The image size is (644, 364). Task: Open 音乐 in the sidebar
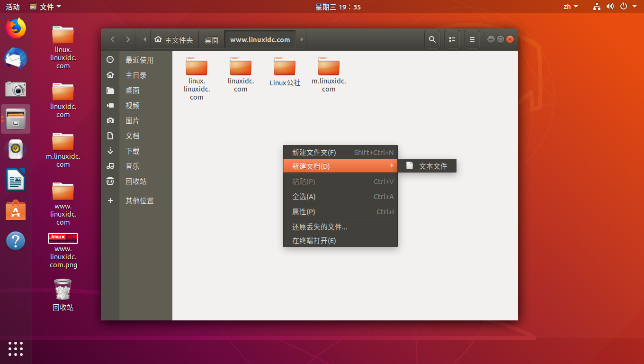[133, 166]
